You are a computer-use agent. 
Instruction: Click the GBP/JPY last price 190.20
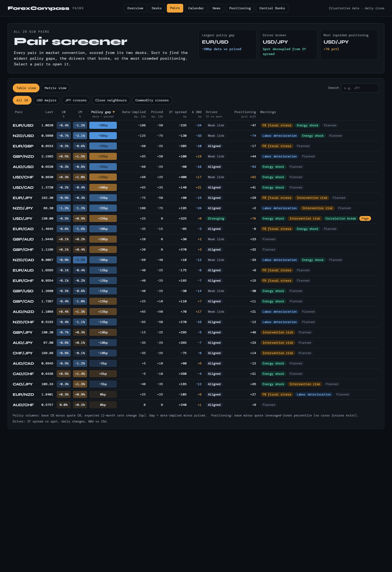click(47, 332)
